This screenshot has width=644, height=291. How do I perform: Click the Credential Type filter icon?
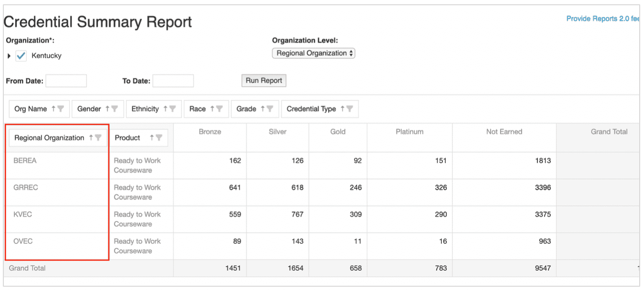(x=350, y=109)
